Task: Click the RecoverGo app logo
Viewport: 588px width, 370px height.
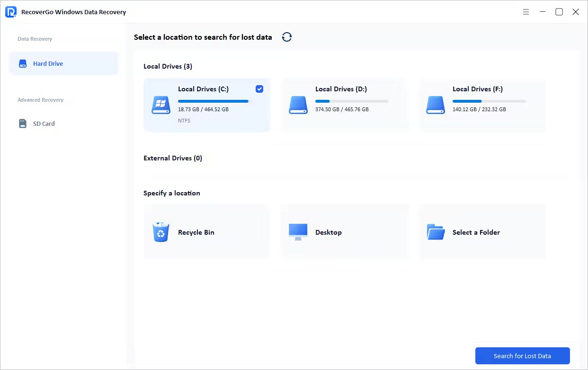Action: pyautogui.click(x=11, y=12)
